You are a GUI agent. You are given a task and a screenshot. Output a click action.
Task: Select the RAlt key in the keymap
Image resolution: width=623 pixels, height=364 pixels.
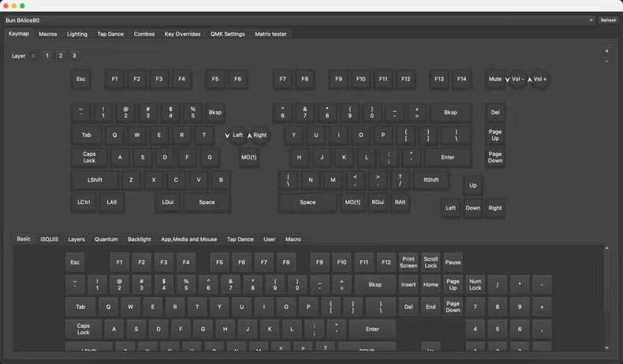click(x=400, y=202)
